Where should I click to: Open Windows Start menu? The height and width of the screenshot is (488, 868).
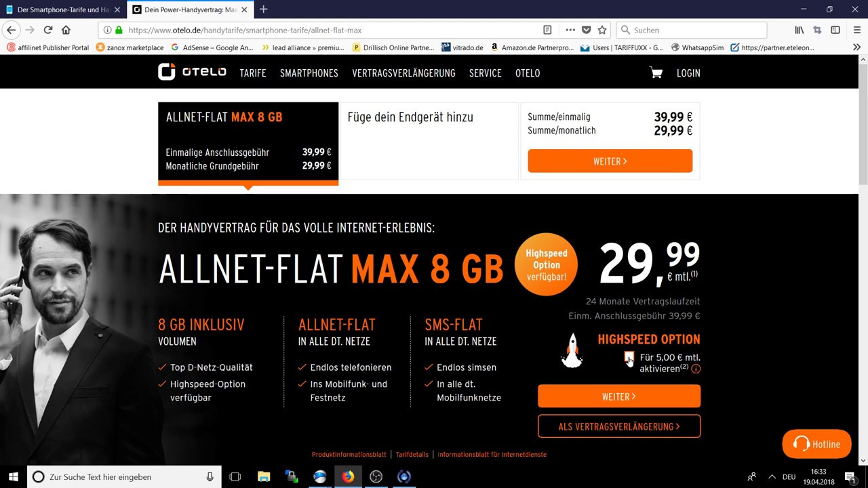pos(13,476)
